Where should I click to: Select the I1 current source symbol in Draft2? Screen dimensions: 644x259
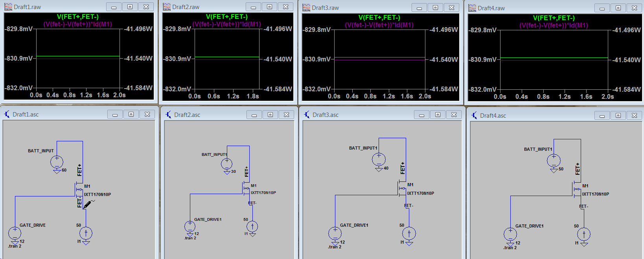[x=252, y=226]
